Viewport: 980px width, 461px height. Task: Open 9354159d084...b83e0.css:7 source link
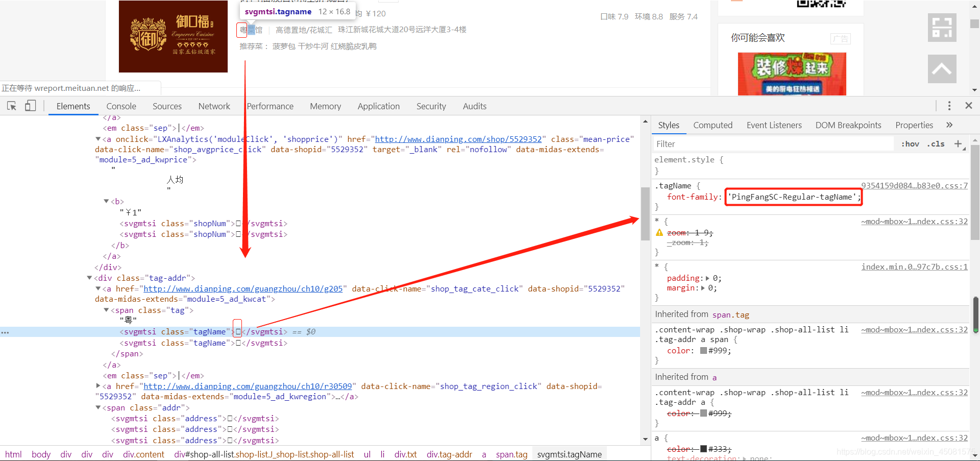point(915,186)
